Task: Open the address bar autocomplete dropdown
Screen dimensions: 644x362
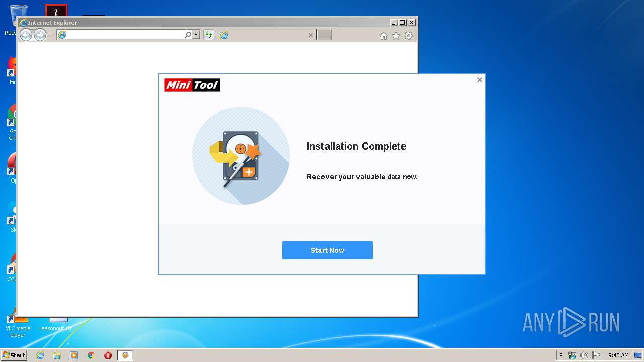Action: (x=196, y=35)
